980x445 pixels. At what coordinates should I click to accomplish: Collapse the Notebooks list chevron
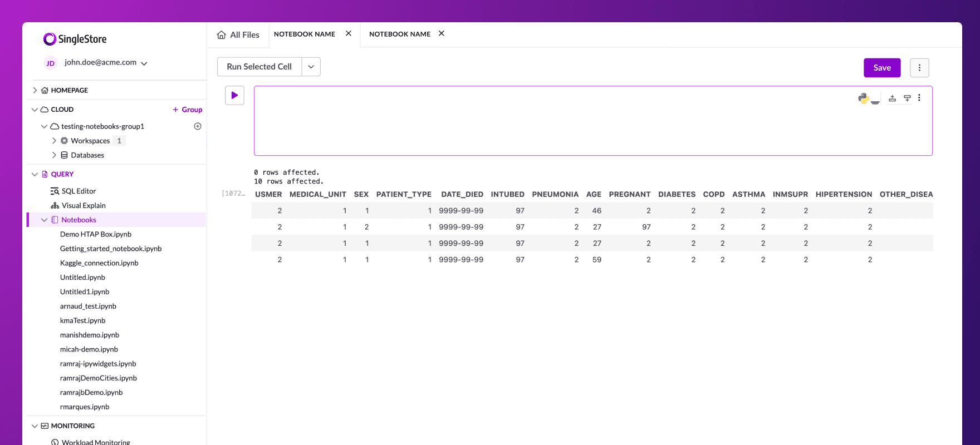point(44,220)
